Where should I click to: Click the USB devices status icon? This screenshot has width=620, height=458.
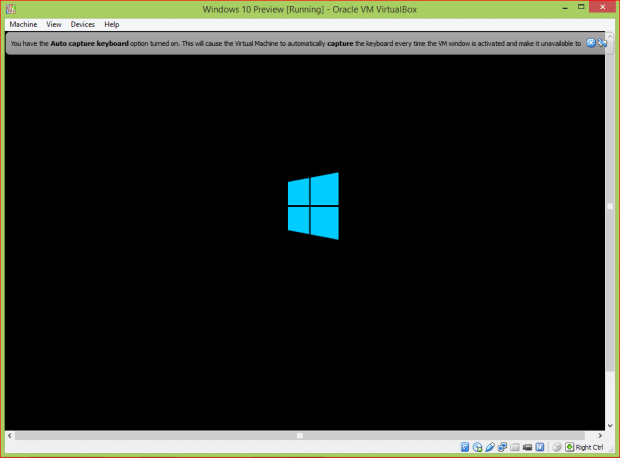tap(490, 447)
